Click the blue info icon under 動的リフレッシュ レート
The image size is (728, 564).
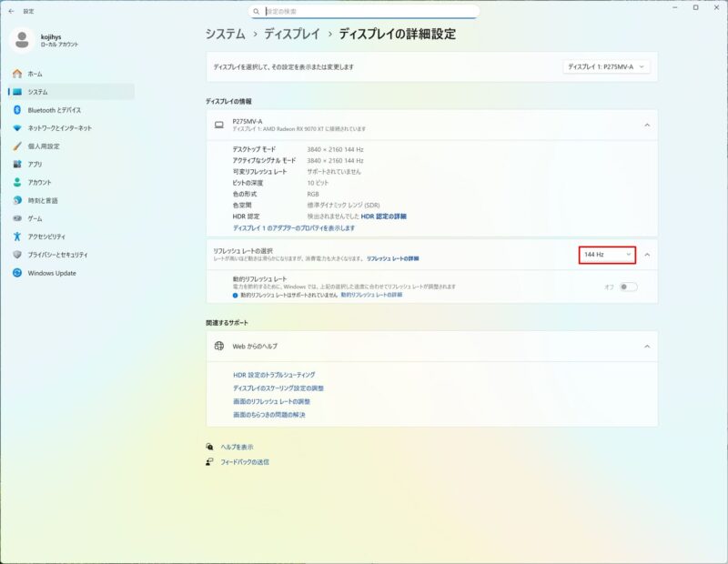235,296
